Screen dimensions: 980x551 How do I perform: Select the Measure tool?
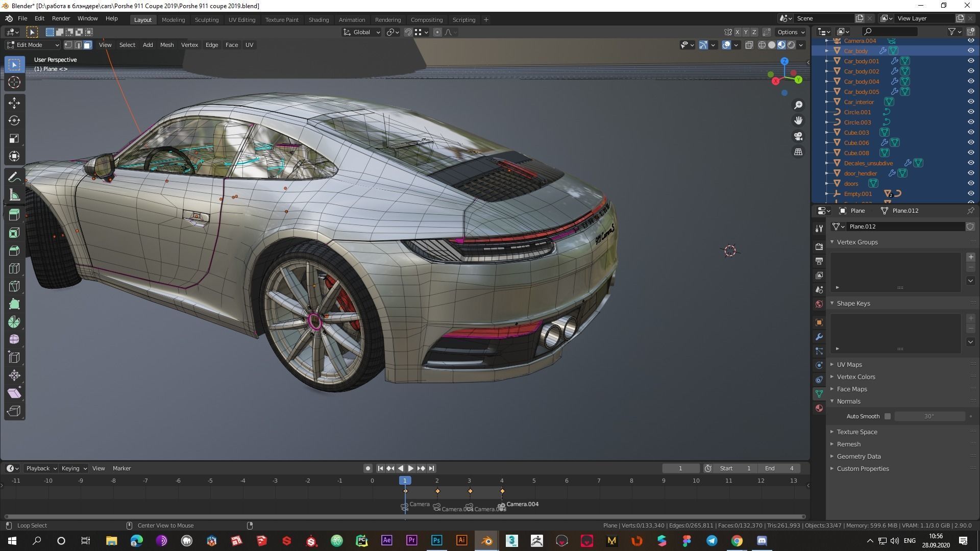(14, 195)
